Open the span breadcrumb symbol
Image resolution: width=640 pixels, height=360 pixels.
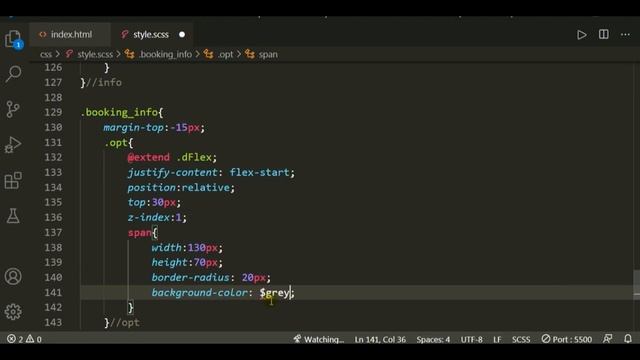click(268, 54)
